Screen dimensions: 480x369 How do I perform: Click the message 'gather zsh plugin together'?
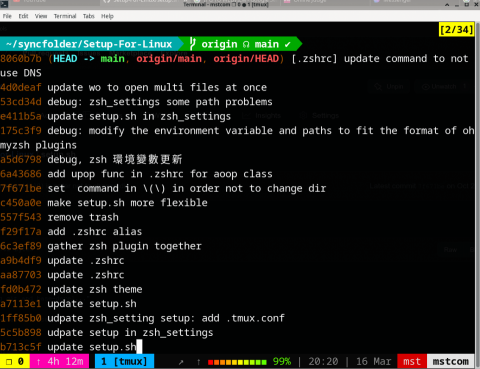coord(124,246)
